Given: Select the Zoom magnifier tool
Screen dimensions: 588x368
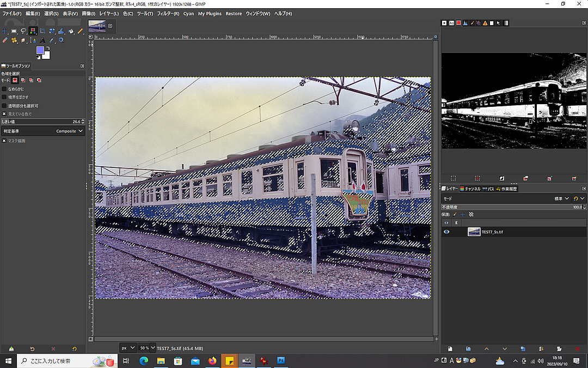Looking at the screenshot, I should pos(61,40).
